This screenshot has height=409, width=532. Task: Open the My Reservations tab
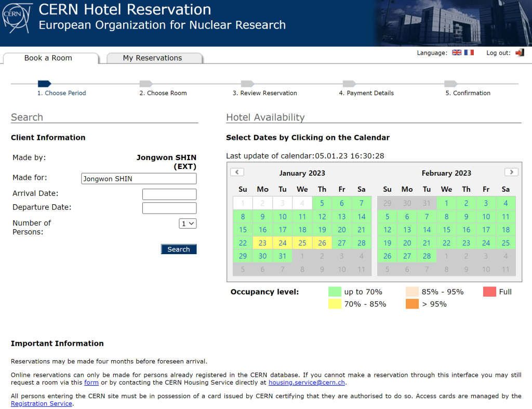(155, 58)
